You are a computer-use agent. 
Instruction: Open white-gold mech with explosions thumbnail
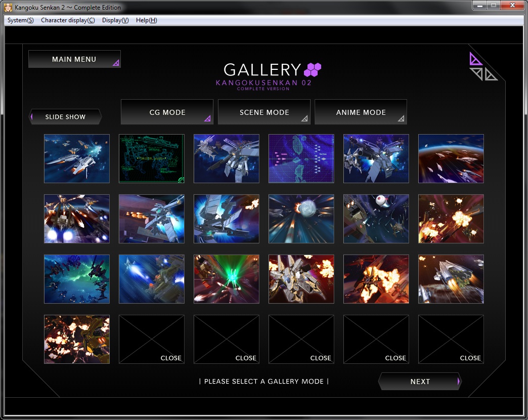pos(301,279)
